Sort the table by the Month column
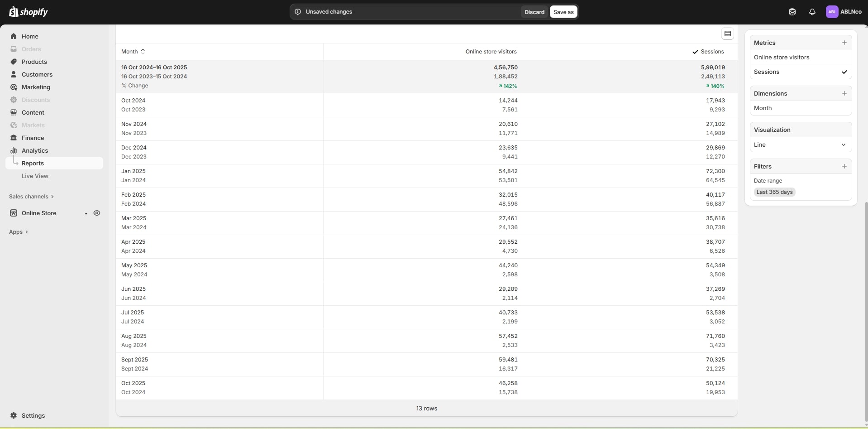This screenshot has height=429, width=868. [133, 52]
